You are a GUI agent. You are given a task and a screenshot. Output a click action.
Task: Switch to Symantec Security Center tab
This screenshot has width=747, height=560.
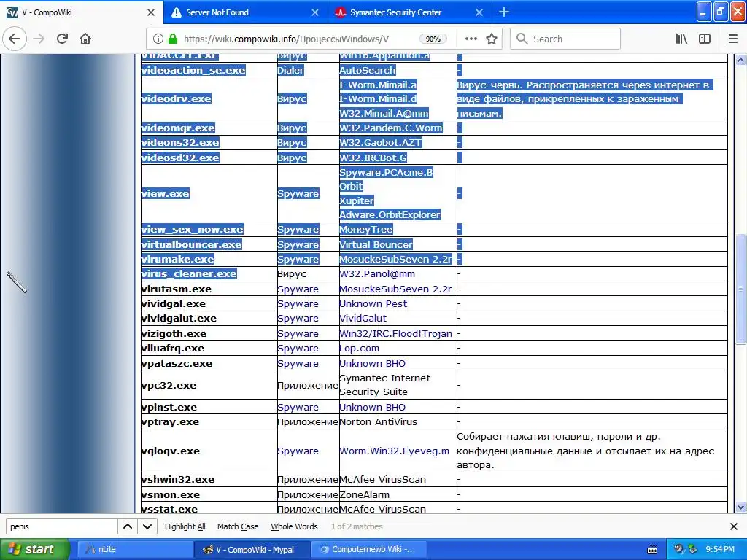click(x=410, y=12)
